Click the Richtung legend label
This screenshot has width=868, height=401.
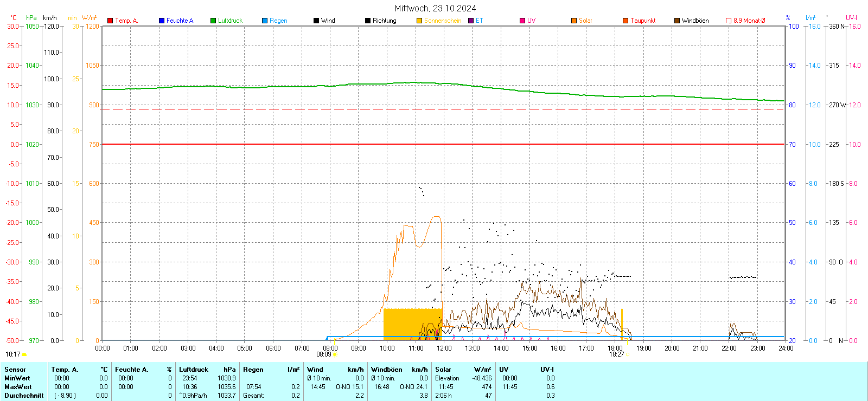pyautogui.click(x=384, y=21)
